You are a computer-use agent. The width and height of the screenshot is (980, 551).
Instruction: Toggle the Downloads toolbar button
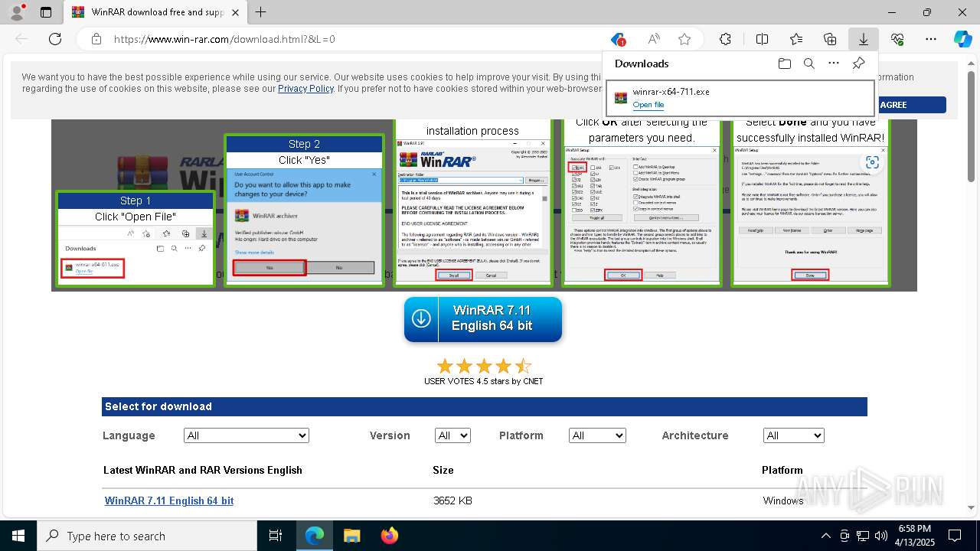[x=864, y=39]
